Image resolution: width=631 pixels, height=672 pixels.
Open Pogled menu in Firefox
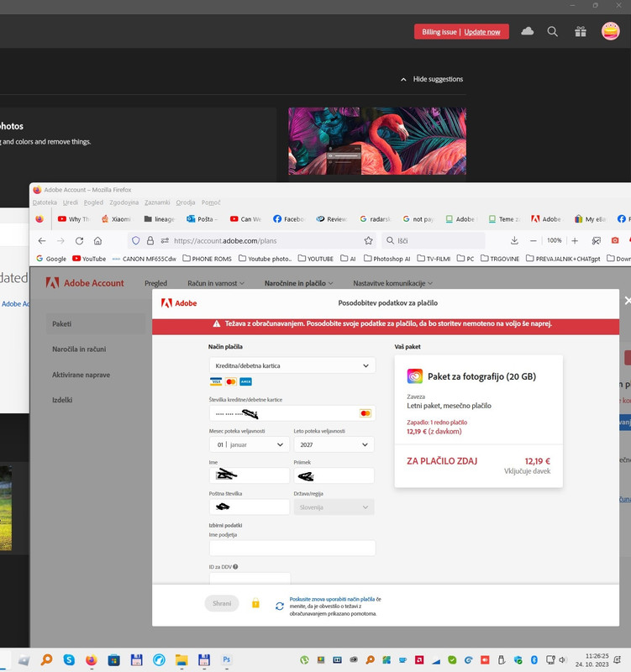[93, 202]
